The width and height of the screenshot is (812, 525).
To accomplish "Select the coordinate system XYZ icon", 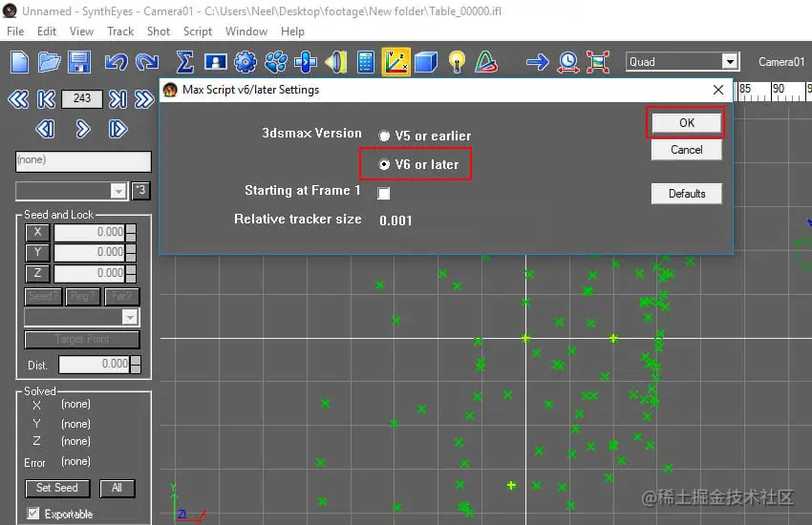I will (x=396, y=62).
